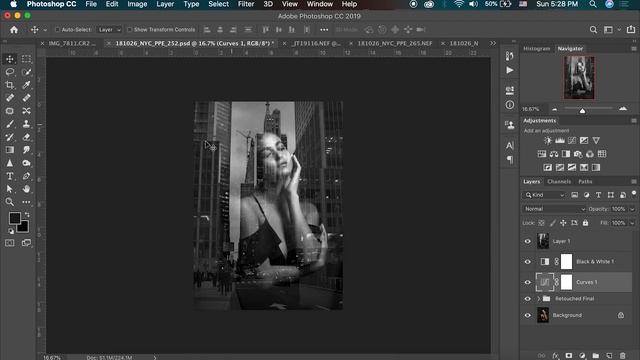
Task: Open the Auto-Select Layer dropdown
Action: pyautogui.click(x=109, y=30)
